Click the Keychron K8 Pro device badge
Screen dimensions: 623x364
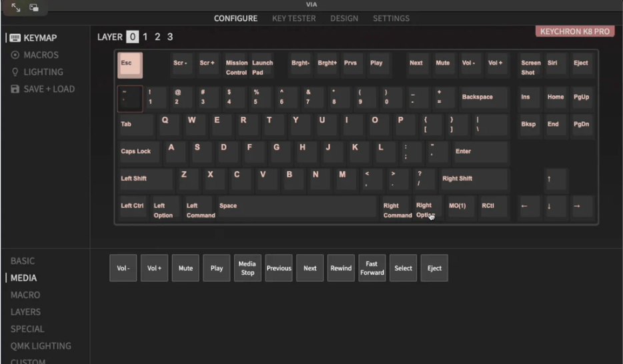pos(574,31)
